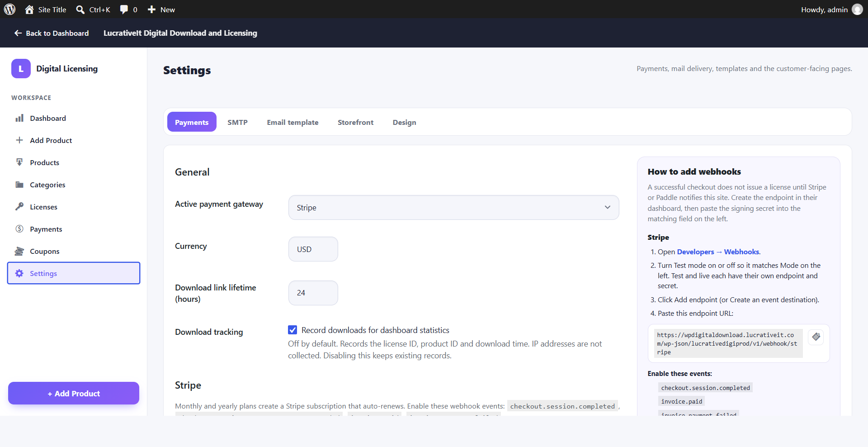The width and height of the screenshot is (868, 447).
Task: Open search via the magnifier icon
Action: coord(80,10)
